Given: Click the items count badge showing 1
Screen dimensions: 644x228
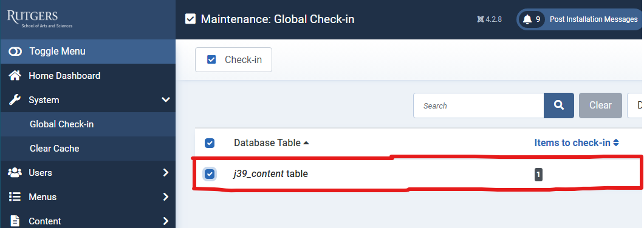Looking at the screenshot, I should click(x=538, y=175).
